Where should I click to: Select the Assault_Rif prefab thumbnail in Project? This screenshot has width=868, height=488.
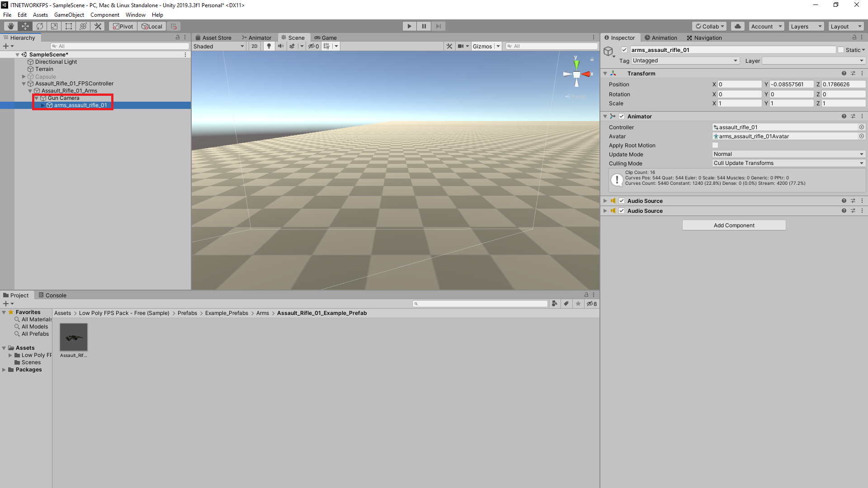[73, 337]
